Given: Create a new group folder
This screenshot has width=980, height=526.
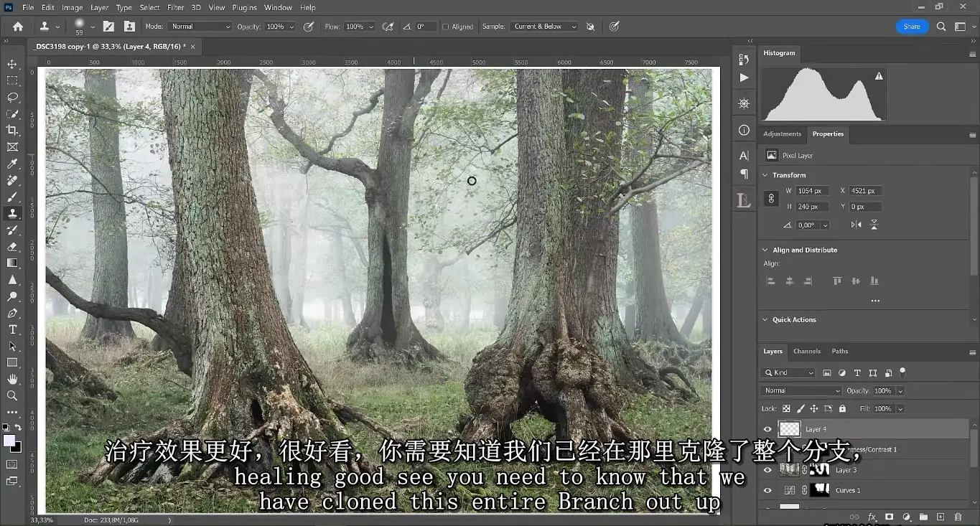Looking at the screenshot, I should click(x=923, y=517).
